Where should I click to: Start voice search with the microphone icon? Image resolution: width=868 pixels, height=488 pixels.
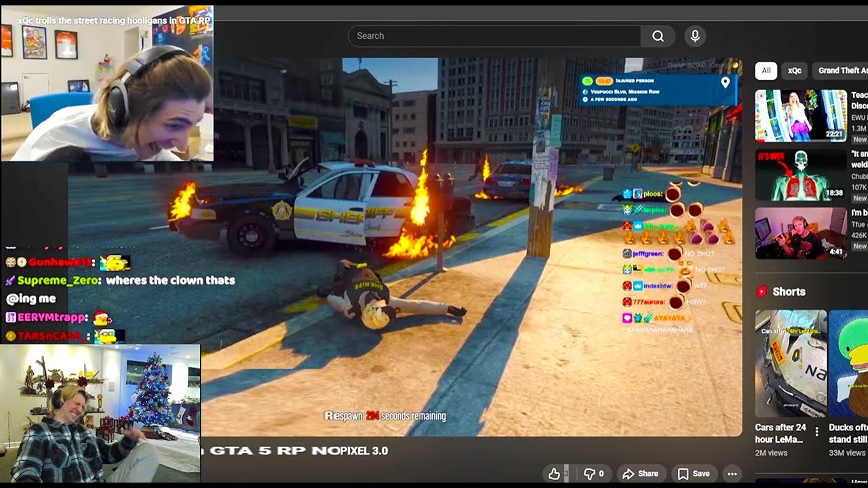[x=694, y=36]
